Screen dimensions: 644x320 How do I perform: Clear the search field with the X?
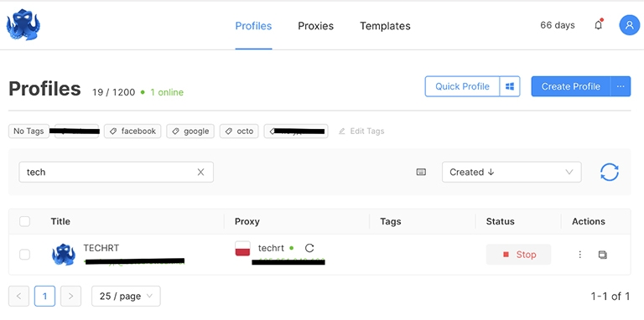[200, 173]
